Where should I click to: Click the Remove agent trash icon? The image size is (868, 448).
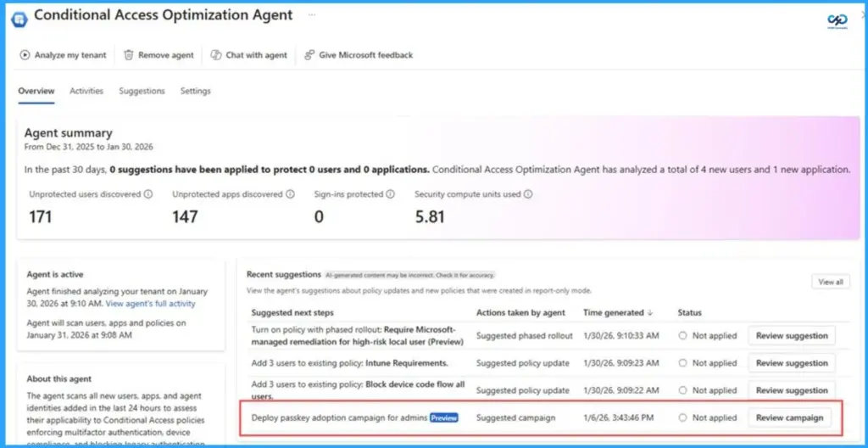(129, 55)
